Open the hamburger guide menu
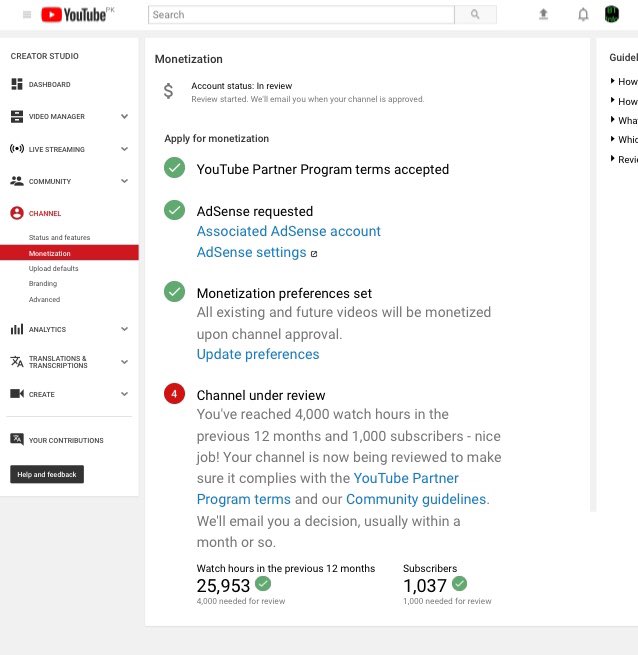This screenshot has height=655, width=638. (27, 15)
